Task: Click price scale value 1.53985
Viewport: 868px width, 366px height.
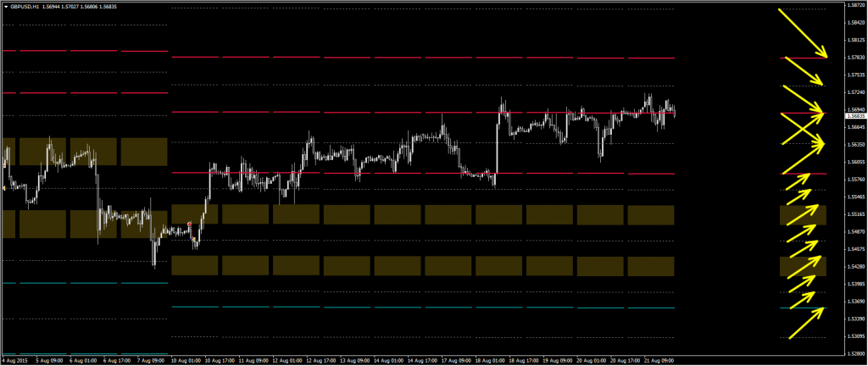Action: coord(856,284)
